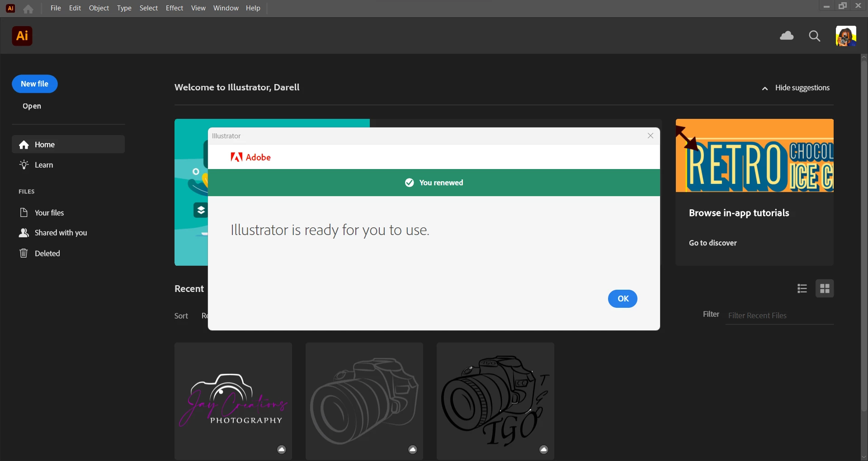868x461 pixels.
Task: Select Learn in the sidebar
Action: tap(68, 165)
